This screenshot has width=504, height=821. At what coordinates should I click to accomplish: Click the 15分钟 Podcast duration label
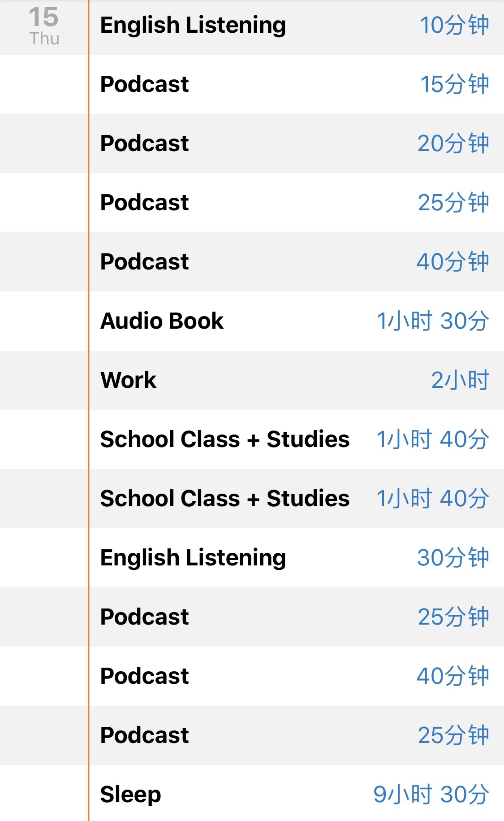454,84
